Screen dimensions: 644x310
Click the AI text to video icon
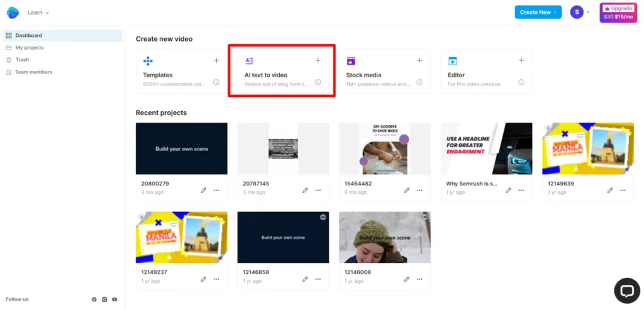(249, 61)
